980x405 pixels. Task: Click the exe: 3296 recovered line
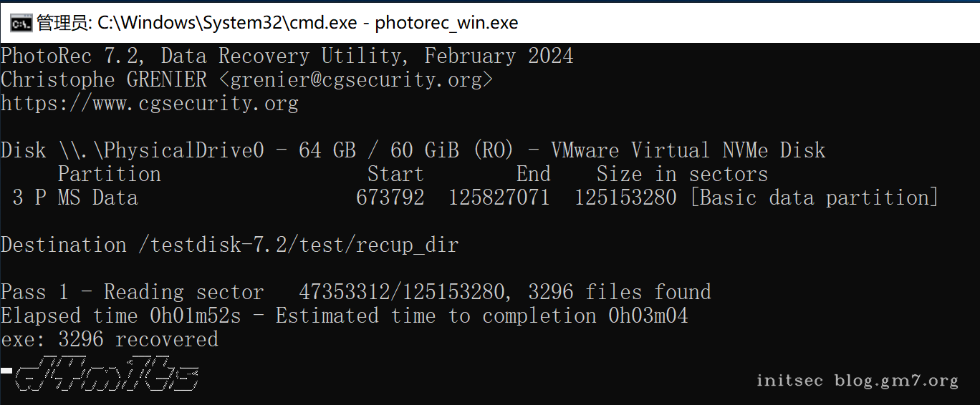109,339
